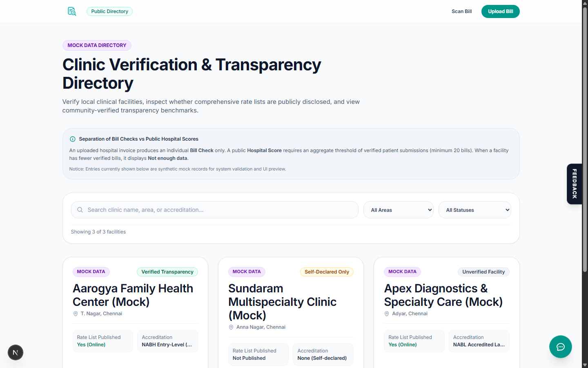Open the All Statuses dropdown

tap(475, 210)
